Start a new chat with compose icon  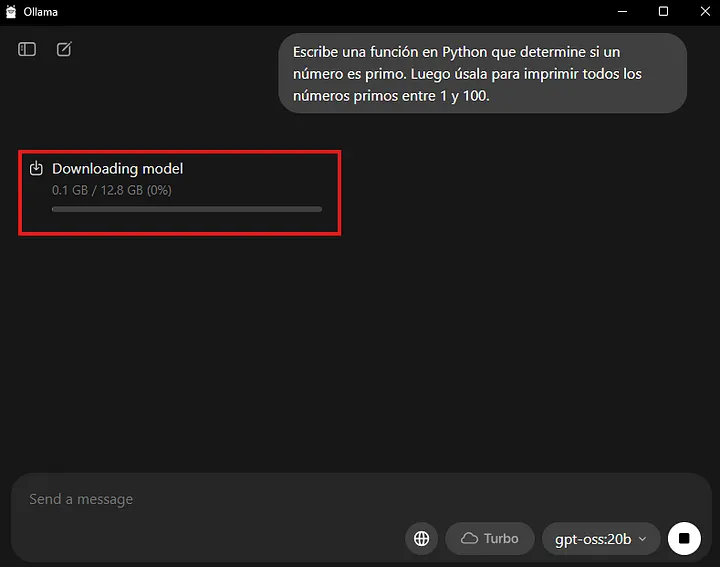[x=64, y=49]
